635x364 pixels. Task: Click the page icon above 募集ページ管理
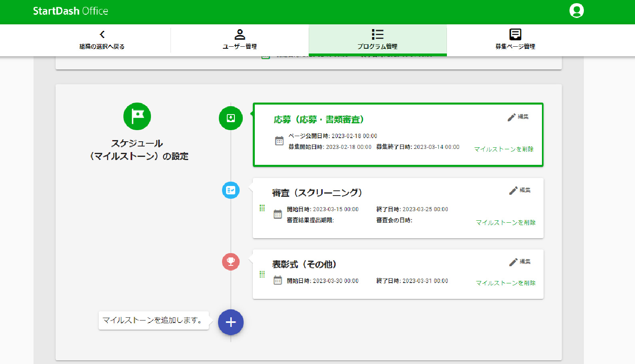click(x=515, y=34)
